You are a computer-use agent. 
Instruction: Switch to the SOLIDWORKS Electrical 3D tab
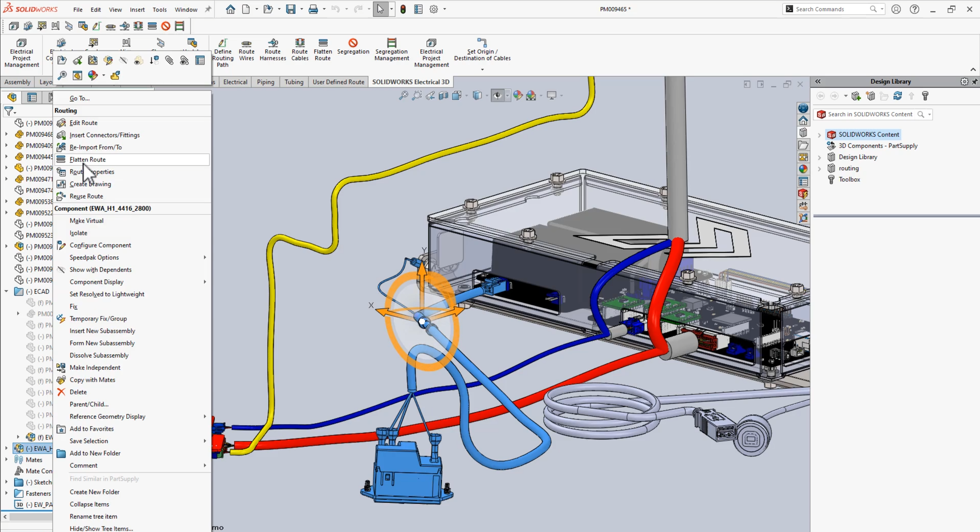coord(411,82)
